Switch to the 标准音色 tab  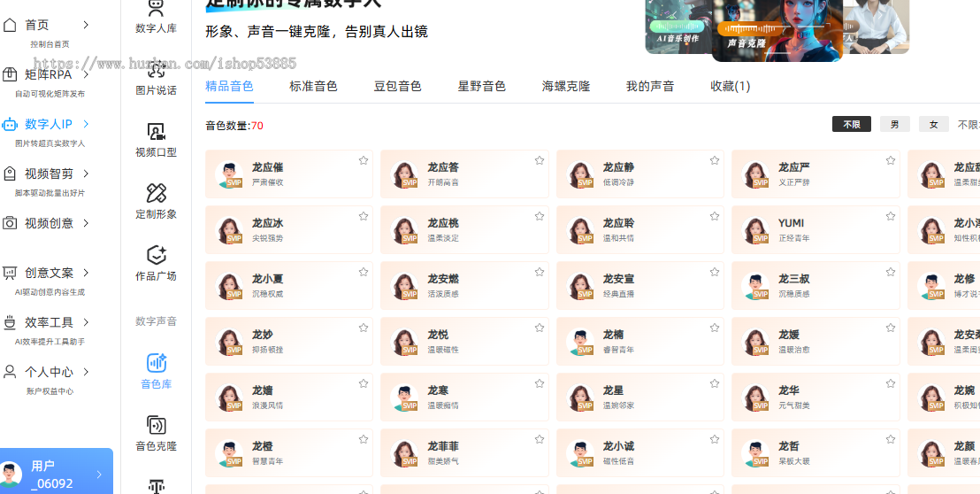click(313, 86)
